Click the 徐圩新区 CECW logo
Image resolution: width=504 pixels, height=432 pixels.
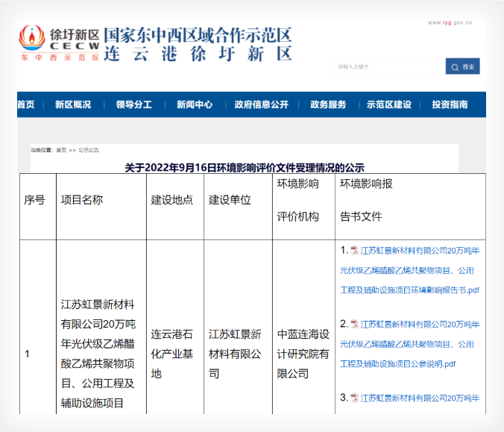tap(60, 43)
